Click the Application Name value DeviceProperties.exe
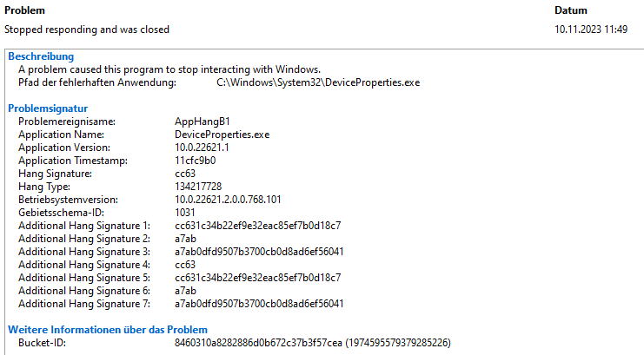644x355 pixels. pos(222,135)
